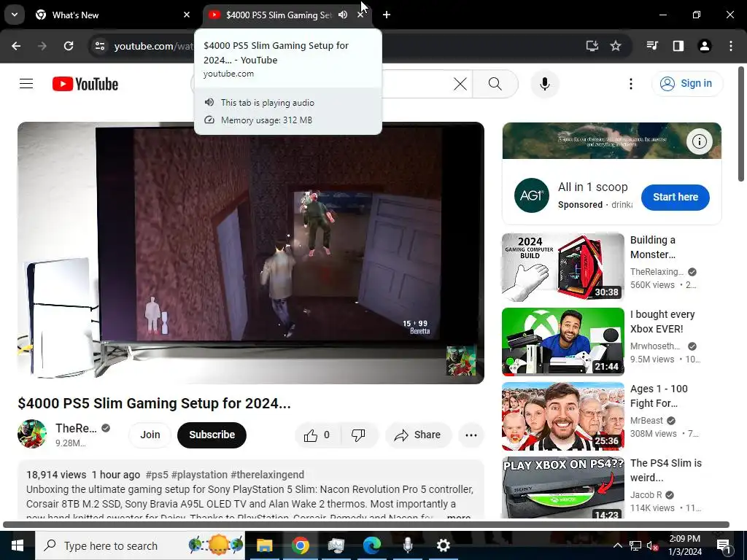Mute the tab via its speaker icon
This screenshot has height=560, width=747.
[x=343, y=15]
